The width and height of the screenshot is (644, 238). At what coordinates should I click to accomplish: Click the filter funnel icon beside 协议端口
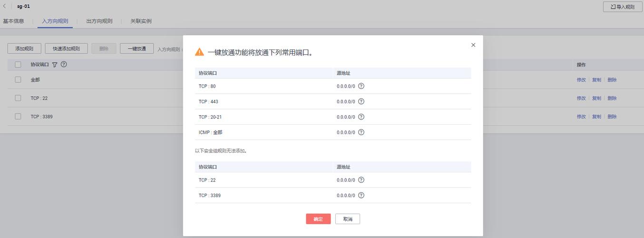[x=55, y=65]
